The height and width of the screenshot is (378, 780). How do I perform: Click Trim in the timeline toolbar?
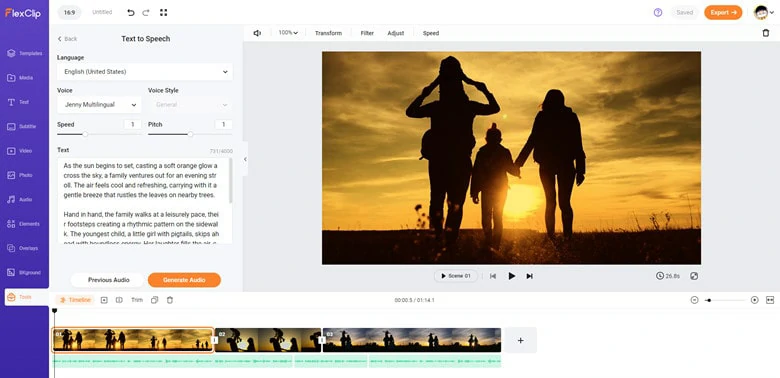tap(137, 300)
